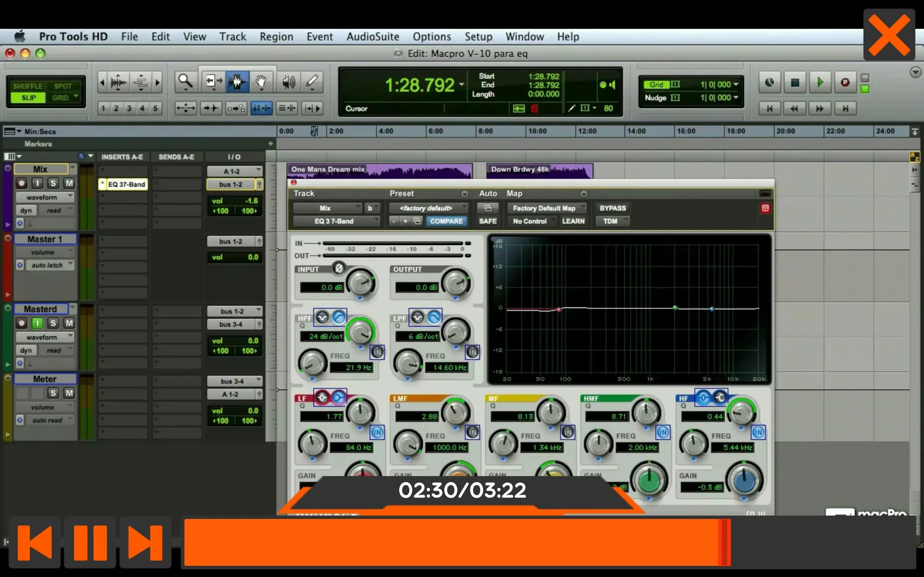The width and height of the screenshot is (924, 577).
Task: Click the LEARN button on EQ plugin
Action: (573, 221)
